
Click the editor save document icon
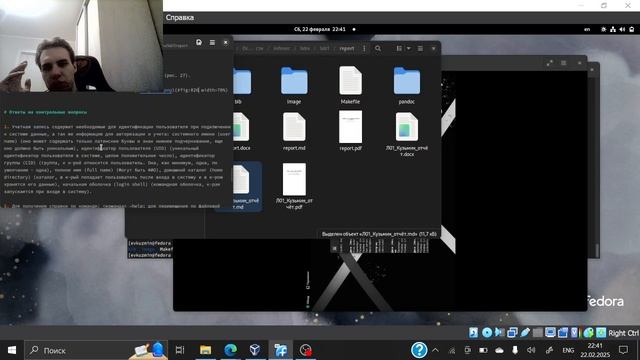199,42
